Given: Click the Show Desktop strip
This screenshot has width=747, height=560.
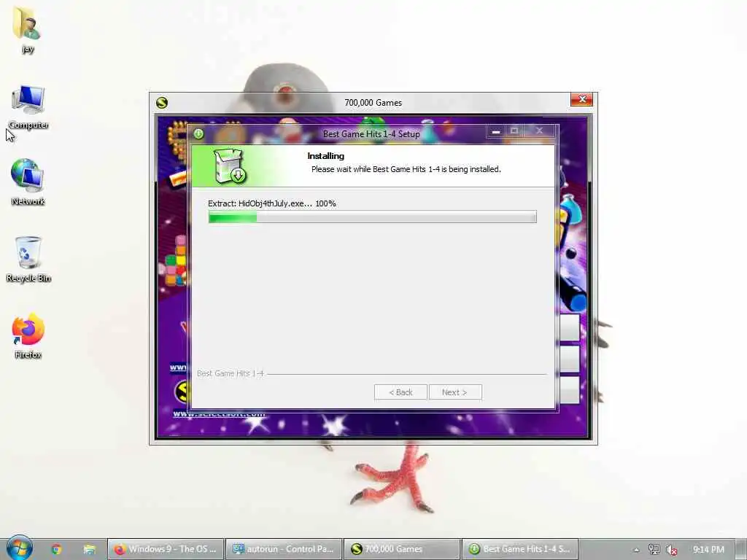Looking at the screenshot, I should point(742,549).
